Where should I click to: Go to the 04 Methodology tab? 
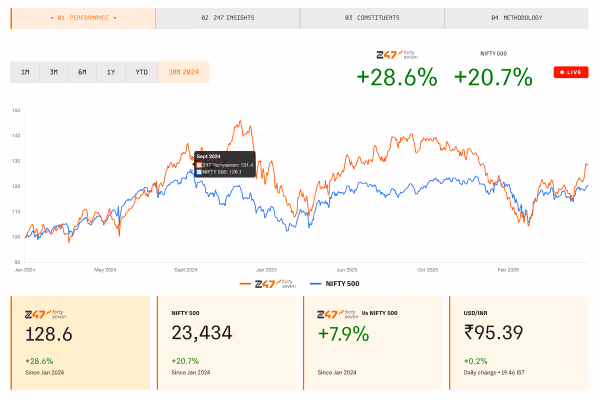517,18
